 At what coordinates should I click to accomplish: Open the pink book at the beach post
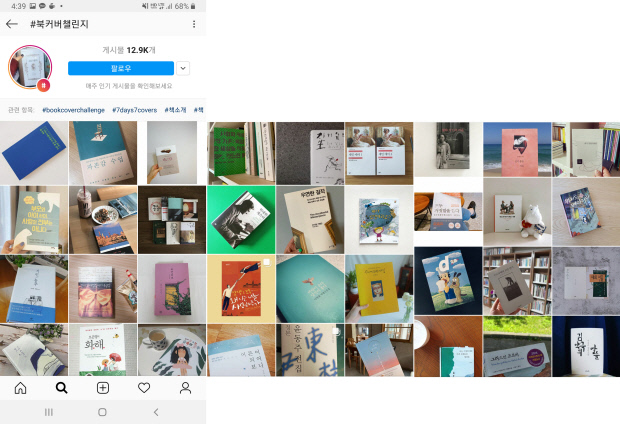click(517, 149)
